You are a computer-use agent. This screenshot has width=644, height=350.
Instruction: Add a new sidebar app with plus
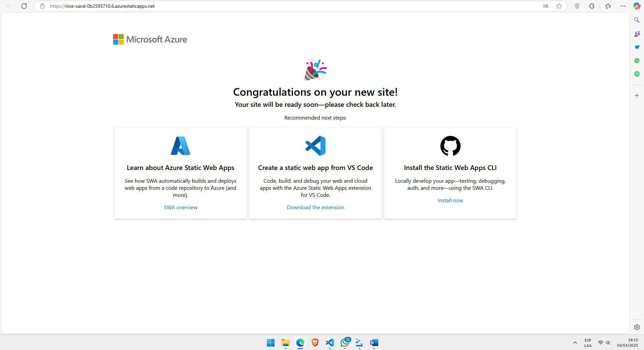pos(637,96)
